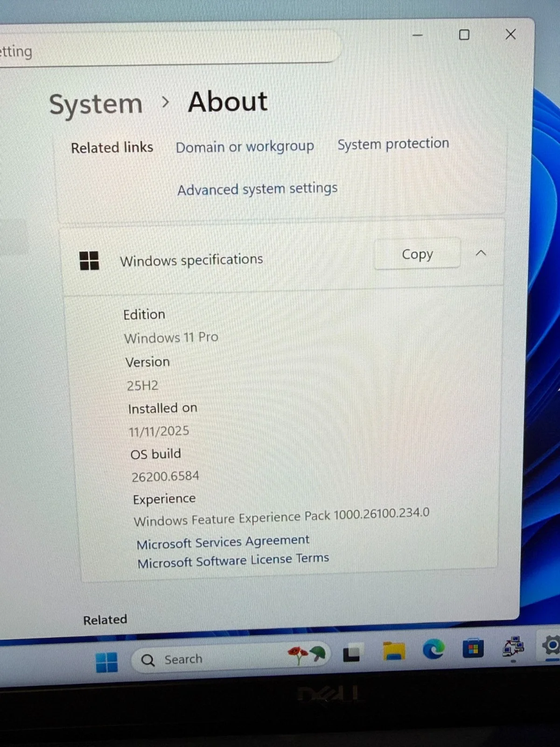Image resolution: width=560 pixels, height=747 pixels.
Task: Collapse the Windows specifications section
Action: (481, 253)
